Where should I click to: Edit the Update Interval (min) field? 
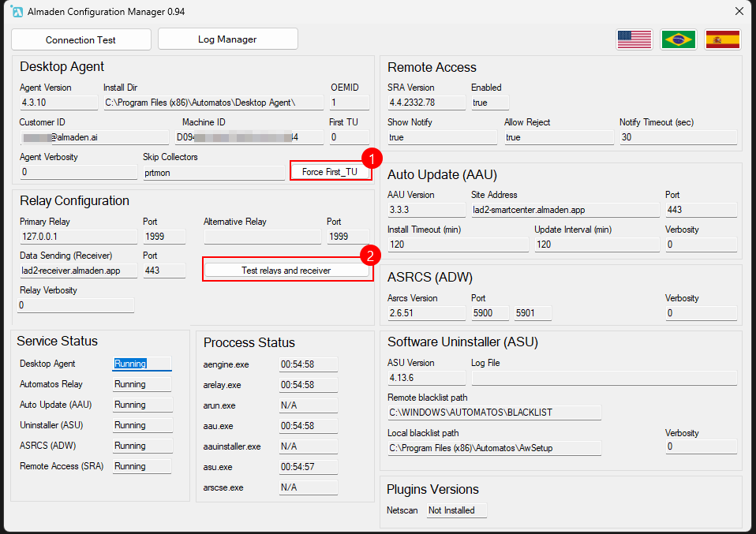[x=597, y=245]
